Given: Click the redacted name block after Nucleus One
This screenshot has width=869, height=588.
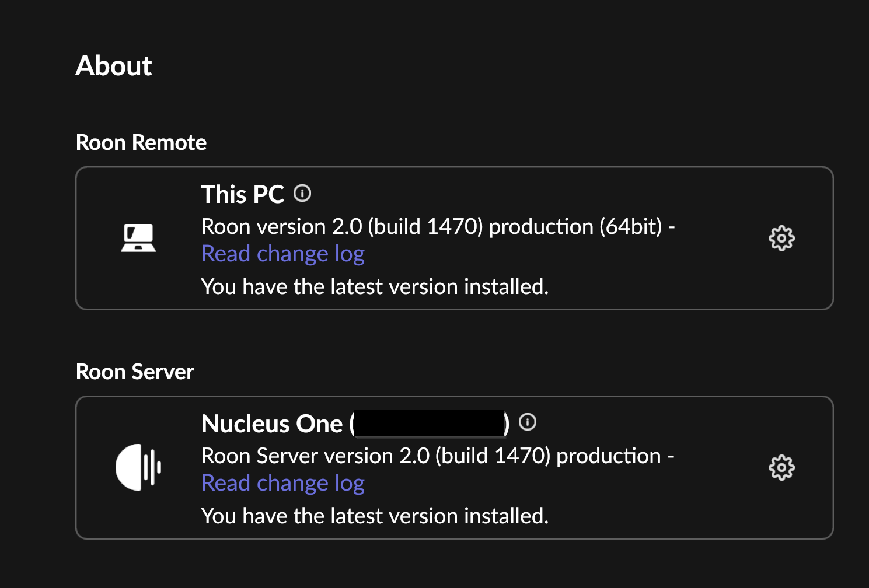Looking at the screenshot, I should (430, 423).
